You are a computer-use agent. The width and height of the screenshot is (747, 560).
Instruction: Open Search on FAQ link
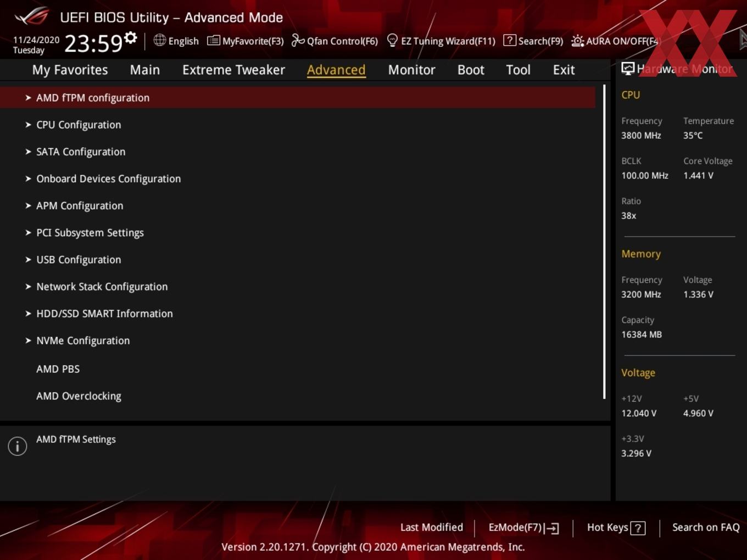click(x=706, y=527)
